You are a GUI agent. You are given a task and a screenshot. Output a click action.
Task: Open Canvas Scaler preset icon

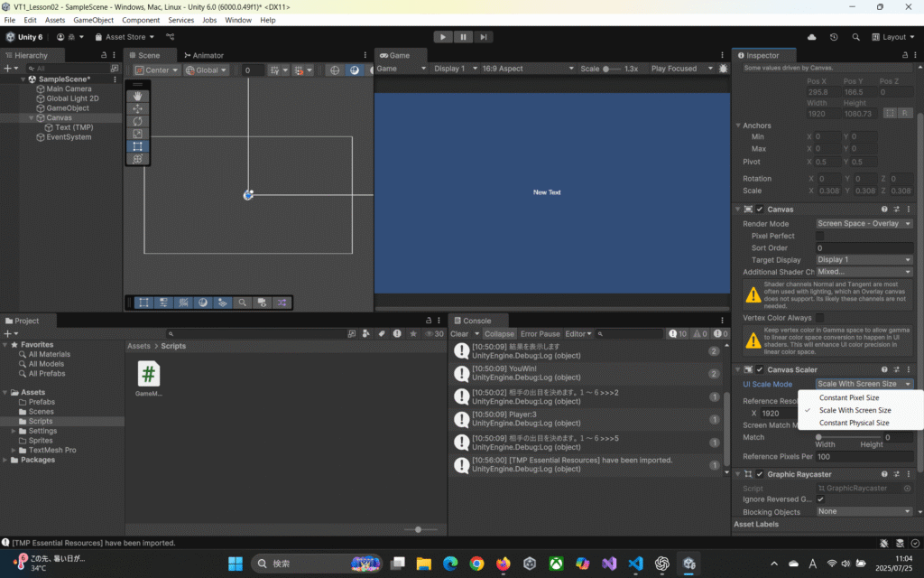(x=896, y=369)
